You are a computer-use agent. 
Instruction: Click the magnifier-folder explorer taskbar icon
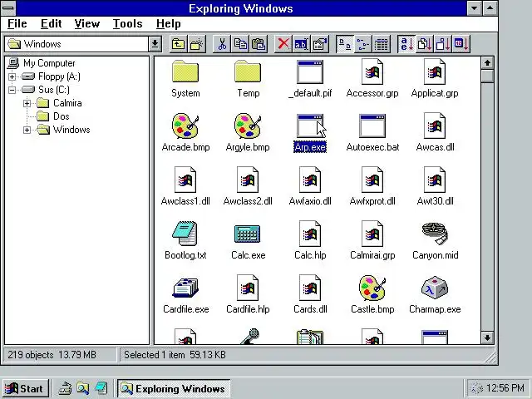pyautogui.click(x=83, y=388)
